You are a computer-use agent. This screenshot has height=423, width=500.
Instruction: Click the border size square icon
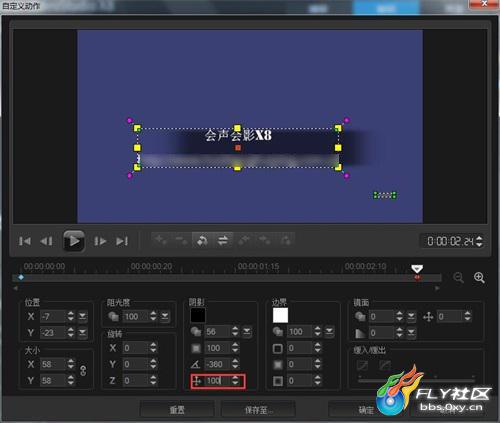click(278, 349)
